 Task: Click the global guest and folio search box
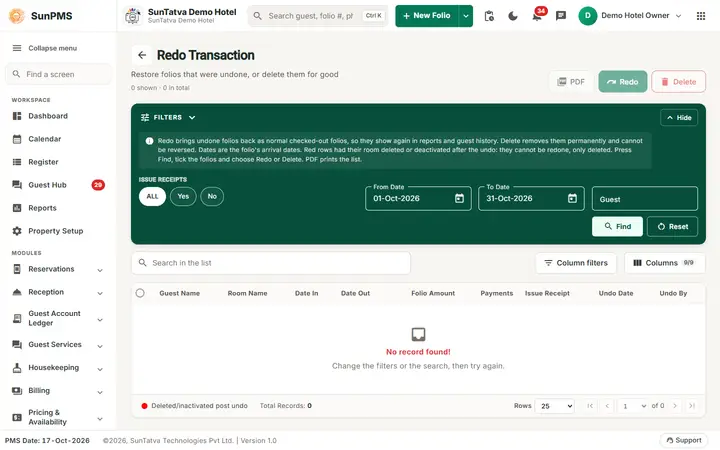318,16
